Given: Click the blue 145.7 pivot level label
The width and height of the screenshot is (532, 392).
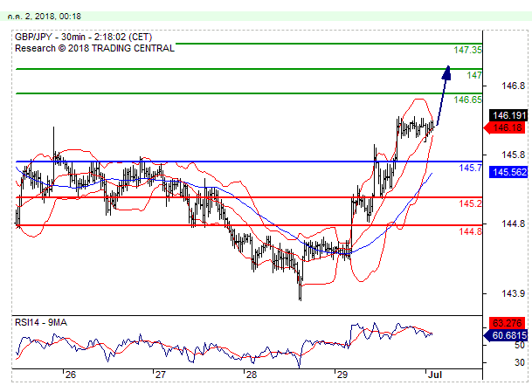Looking at the screenshot, I should point(470,168).
